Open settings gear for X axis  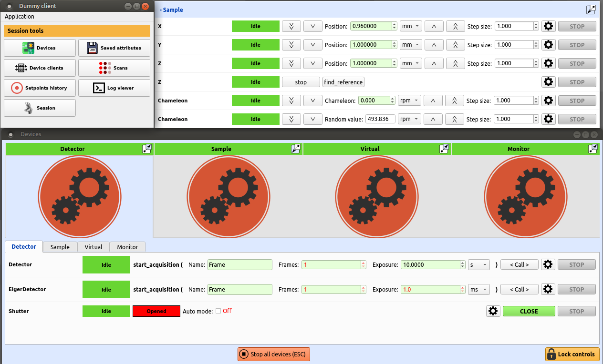point(549,26)
